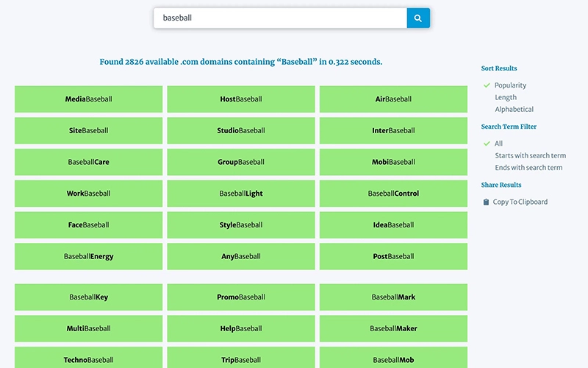Open BaseballEnergy domain result
Image resolution: width=588 pixels, height=368 pixels.
(88, 256)
